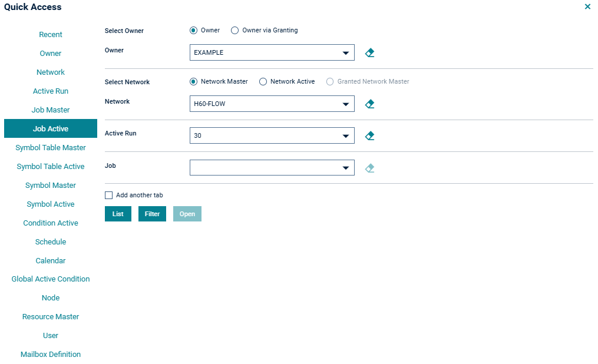Viewport: 598px width, 364px height.
Task: Go to Recent in sidebar
Action: 50,35
